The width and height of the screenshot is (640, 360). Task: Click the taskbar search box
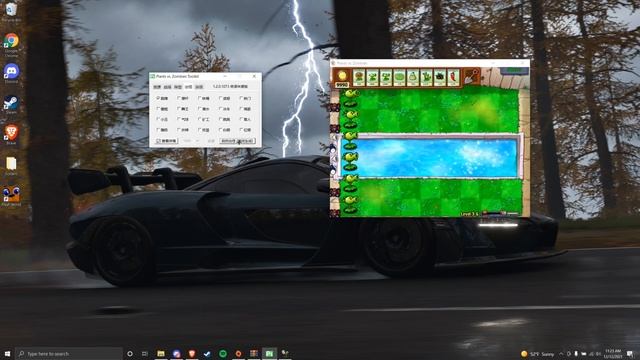click(x=69, y=353)
